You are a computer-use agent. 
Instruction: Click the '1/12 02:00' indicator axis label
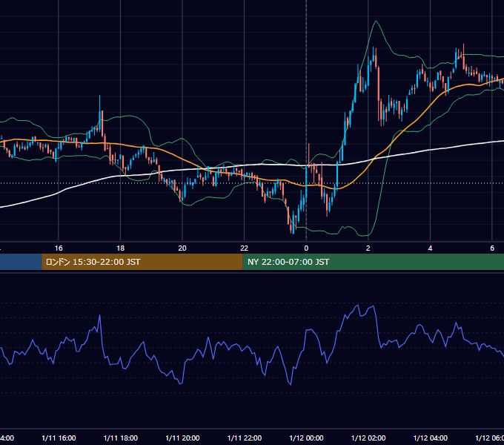point(368,438)
